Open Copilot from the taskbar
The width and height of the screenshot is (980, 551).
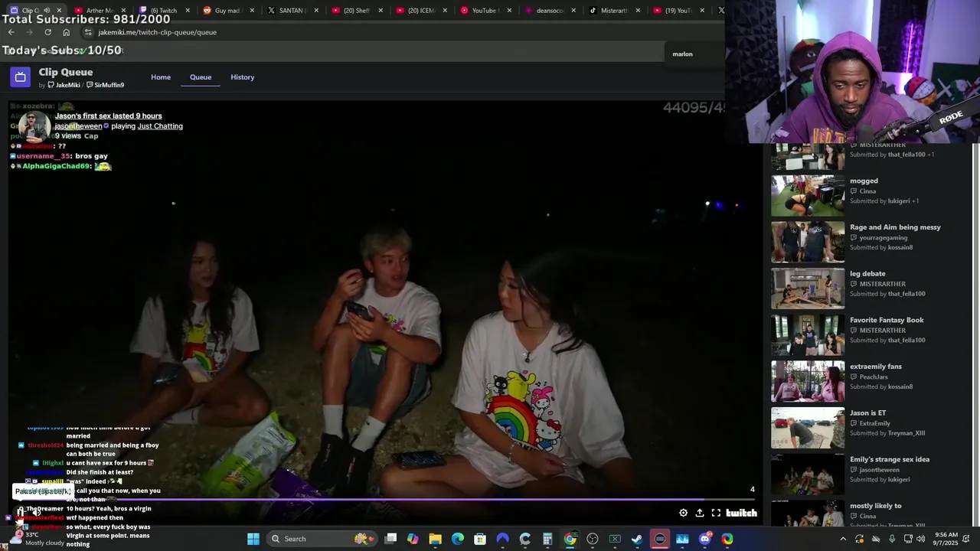413,539
